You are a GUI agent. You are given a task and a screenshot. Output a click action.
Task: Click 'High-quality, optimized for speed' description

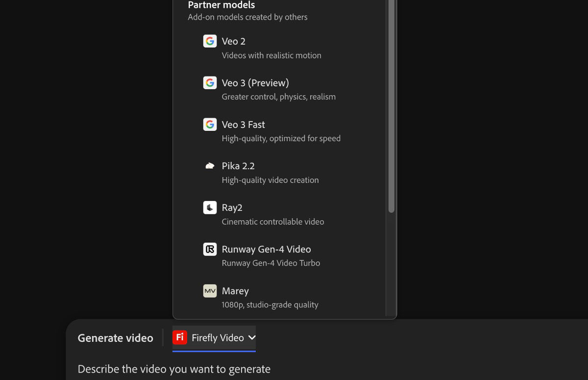click(281, 138)
